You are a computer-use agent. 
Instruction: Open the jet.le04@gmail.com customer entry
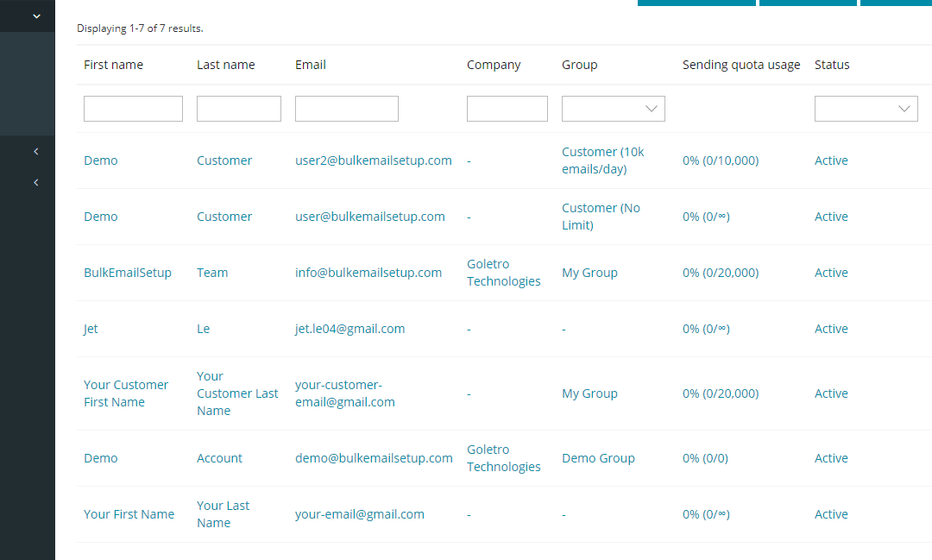349,329
